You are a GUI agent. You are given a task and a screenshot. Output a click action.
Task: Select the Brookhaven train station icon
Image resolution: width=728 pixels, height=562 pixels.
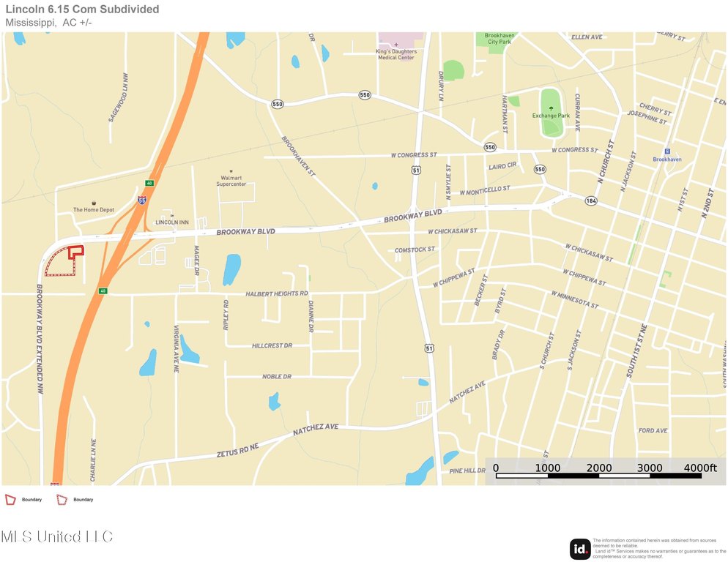[666, 151]
